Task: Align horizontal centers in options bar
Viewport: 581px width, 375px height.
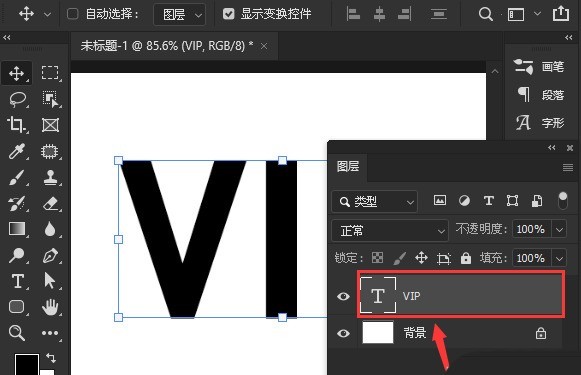Action: [379, 14]
